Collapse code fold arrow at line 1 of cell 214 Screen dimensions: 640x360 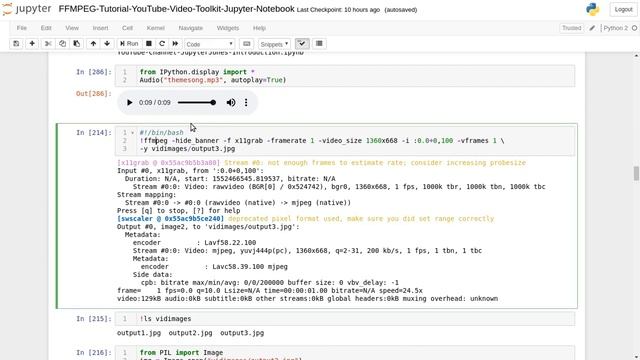(x=132, y=133)
